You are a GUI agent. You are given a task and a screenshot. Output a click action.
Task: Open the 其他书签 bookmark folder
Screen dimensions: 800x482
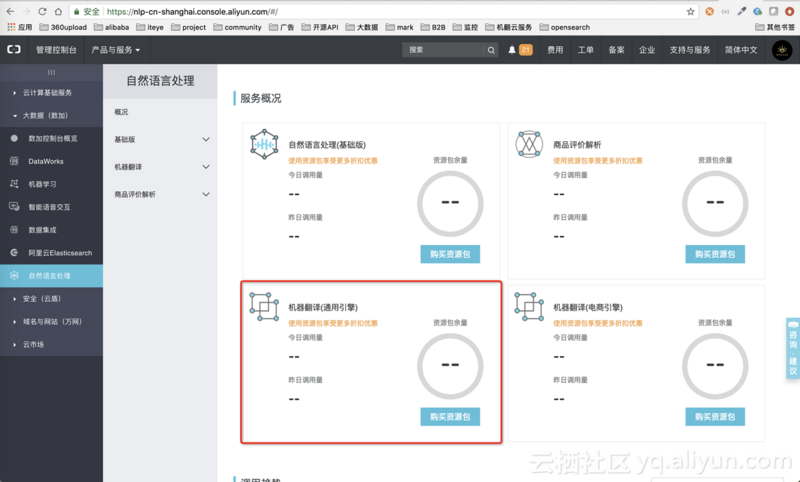click(x=774, y=27)
